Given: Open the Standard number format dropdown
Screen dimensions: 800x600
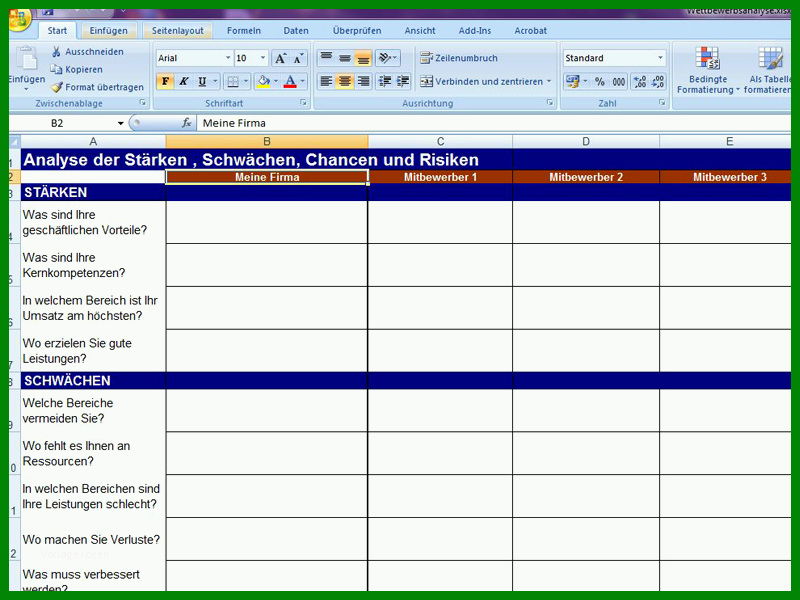Looking at the screenshot, I should pyautogui.click(x=660, y=58).
